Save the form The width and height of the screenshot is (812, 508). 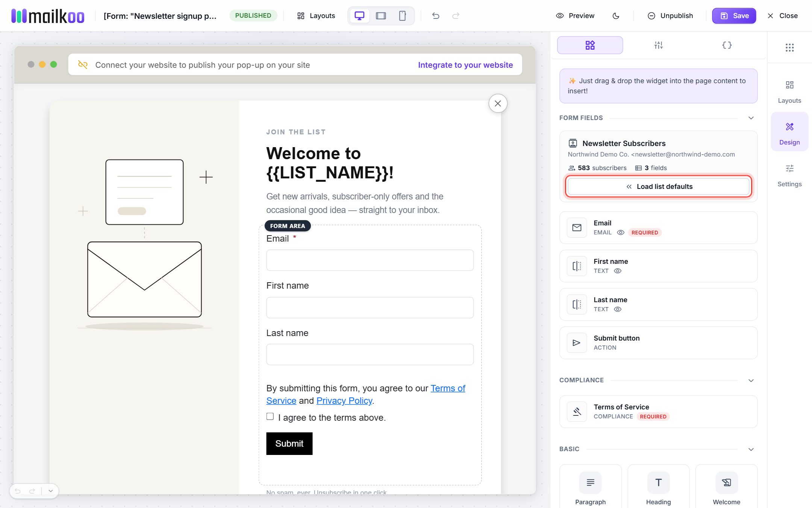734,16
